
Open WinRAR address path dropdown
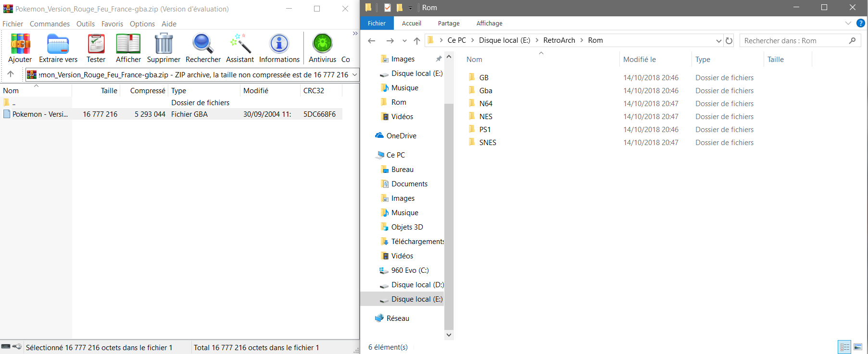tap(355, 74)
